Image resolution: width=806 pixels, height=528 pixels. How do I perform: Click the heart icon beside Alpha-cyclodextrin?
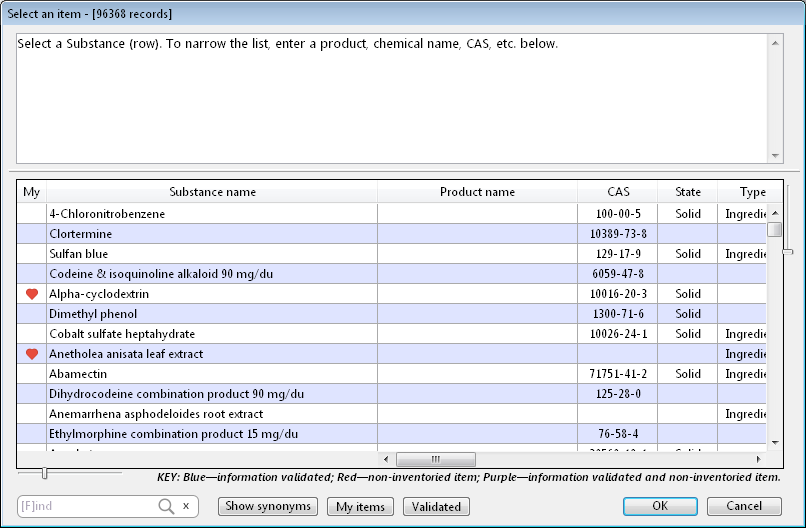[32, 294]
